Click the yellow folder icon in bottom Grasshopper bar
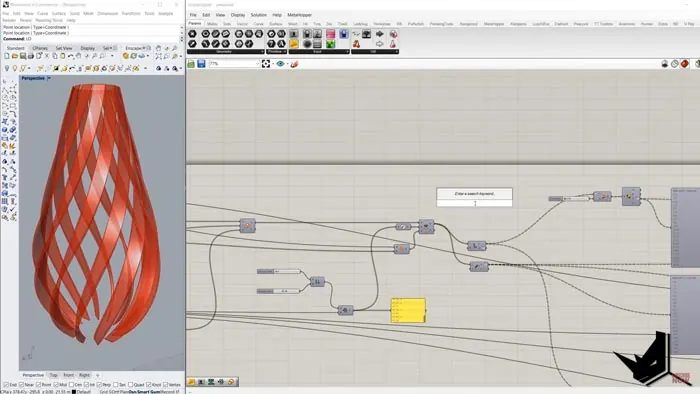The width and height of the screenshot is (700, 394). coord(192,382)
